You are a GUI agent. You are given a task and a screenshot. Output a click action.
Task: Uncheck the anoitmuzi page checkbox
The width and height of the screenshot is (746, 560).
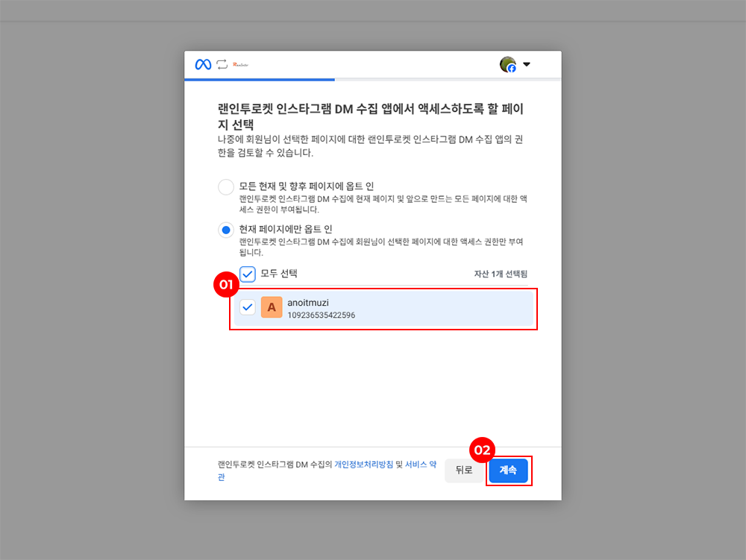tap(248, 307)
